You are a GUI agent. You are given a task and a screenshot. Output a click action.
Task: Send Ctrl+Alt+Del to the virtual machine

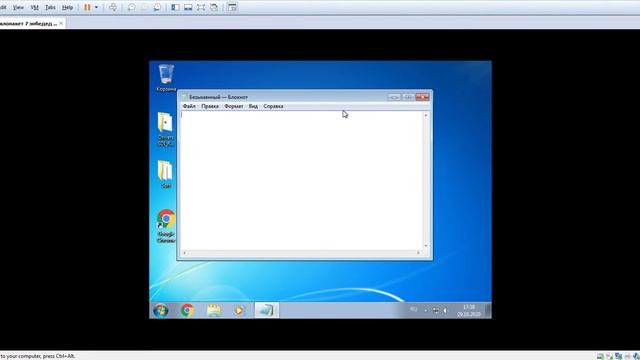point(113,7)
